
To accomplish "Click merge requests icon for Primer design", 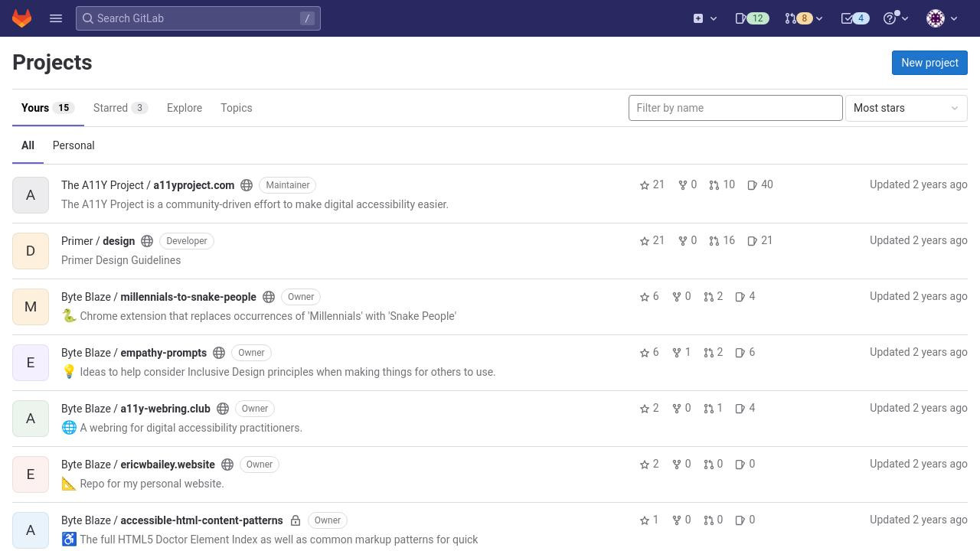I will click(714, 241).
